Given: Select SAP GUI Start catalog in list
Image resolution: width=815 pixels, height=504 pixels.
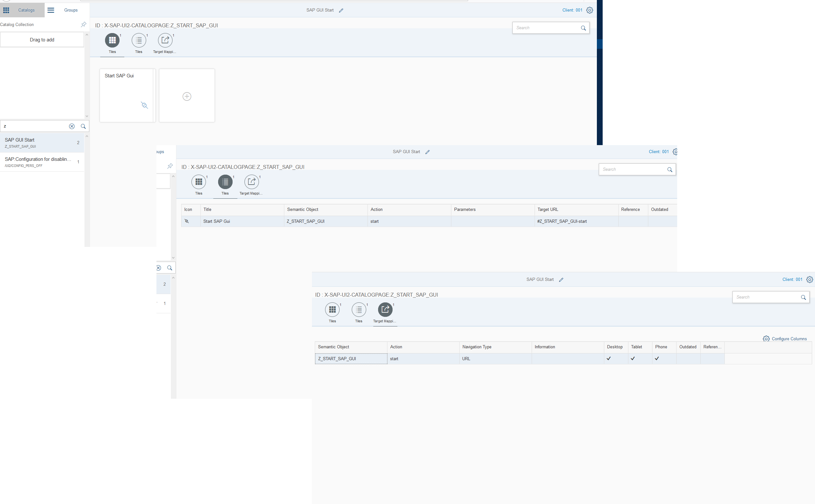Looking at the screenshot, I should (x=42, y=143).
